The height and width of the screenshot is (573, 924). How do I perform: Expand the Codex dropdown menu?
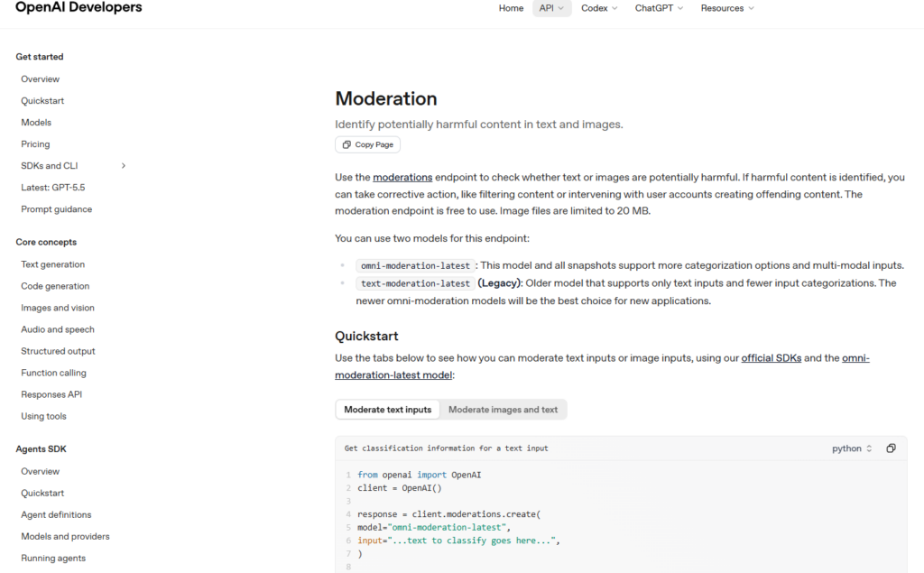click(x=599, y=8)
